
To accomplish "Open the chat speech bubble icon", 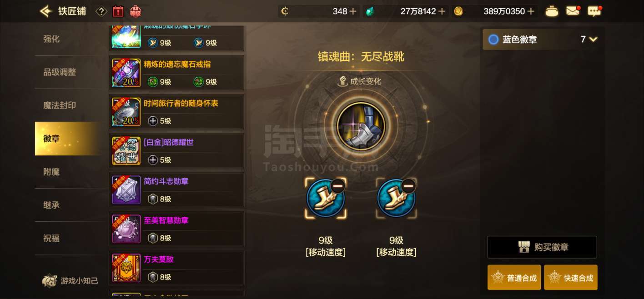I will click(x=594, y=11).
